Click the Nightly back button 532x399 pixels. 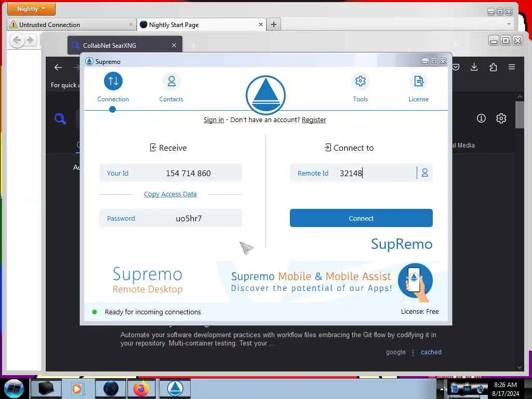click(x=17, y=41)
